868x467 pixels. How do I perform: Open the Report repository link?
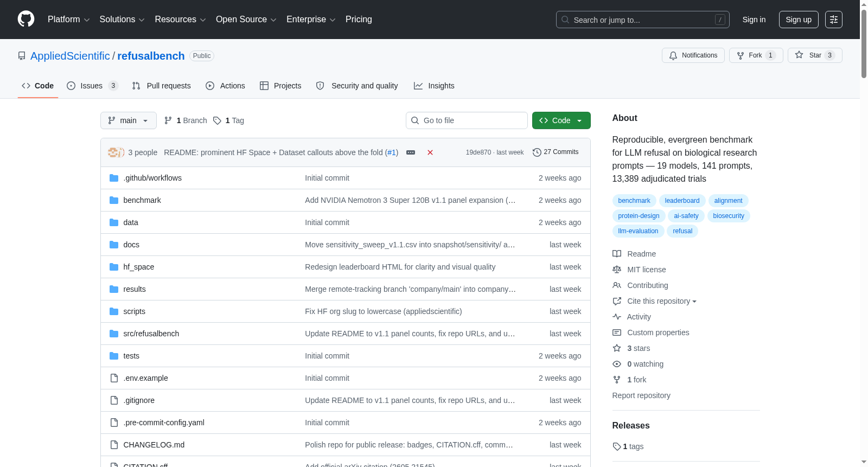point(641,395)
